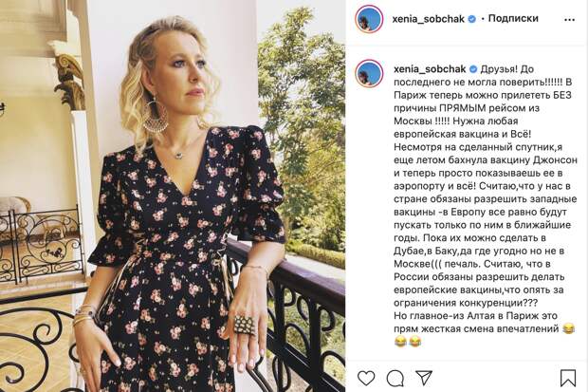Open xenia_sobchak profile from the caption username

[x=430, y=69]
